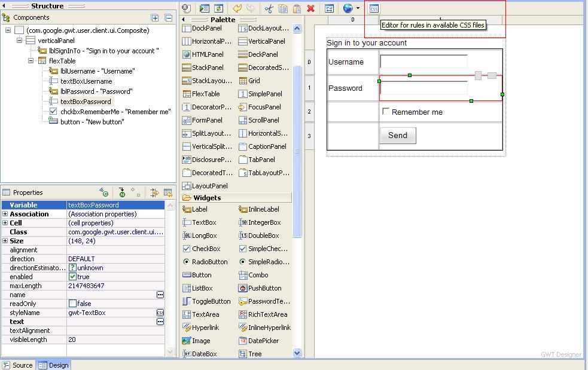This screenshot has width=588, height=370.
Task: Select CheckBox widget in the palette
Action: pos(202,249)
